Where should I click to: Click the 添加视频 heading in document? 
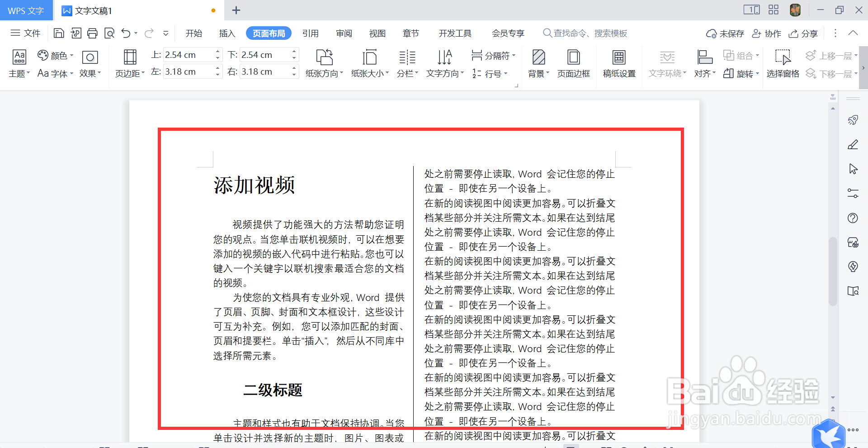(254, 185)
